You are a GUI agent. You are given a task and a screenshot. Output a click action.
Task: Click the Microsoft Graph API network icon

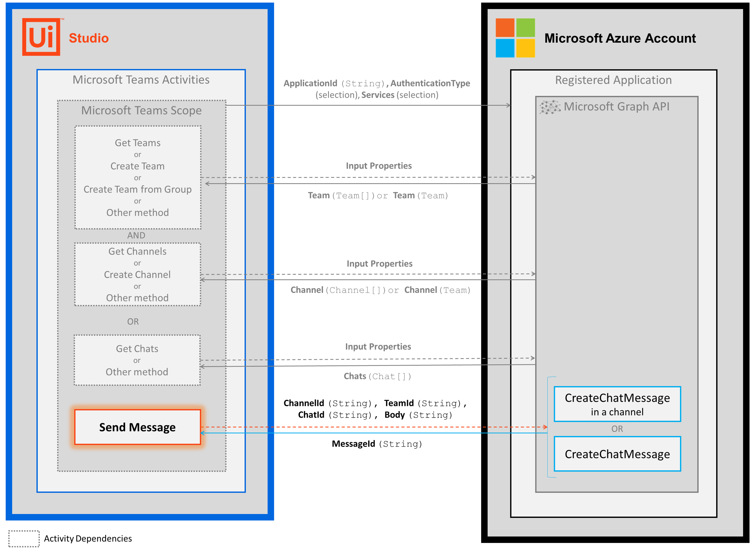[550, 107]
